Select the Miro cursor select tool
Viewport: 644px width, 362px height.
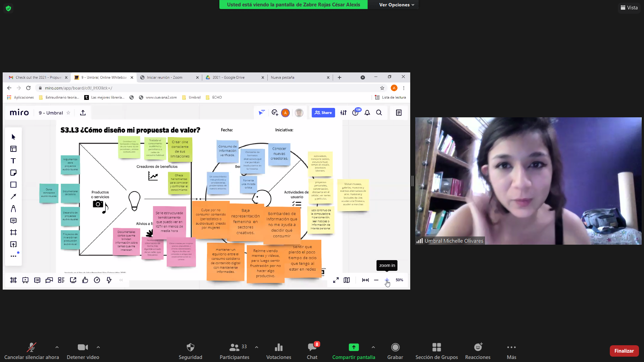coord(13,137)
